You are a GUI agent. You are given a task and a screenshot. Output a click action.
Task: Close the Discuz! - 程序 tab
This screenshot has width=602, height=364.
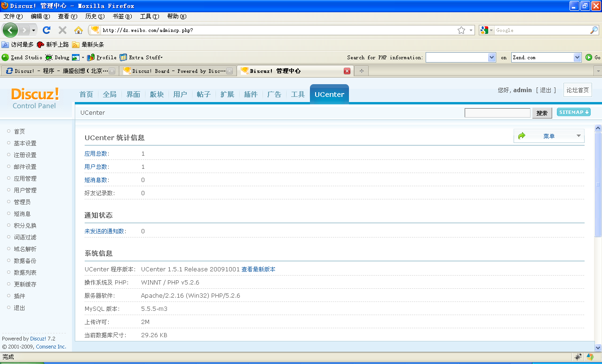point(112,71)
